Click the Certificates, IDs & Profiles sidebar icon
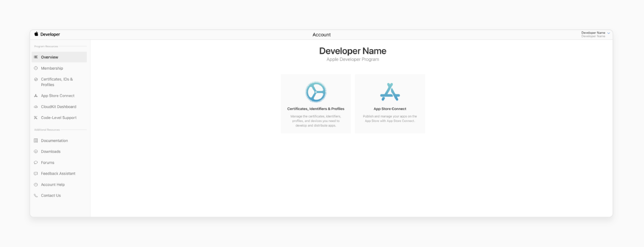The height and width of the screenshot is (247, 644). click(x=36, y=79)
